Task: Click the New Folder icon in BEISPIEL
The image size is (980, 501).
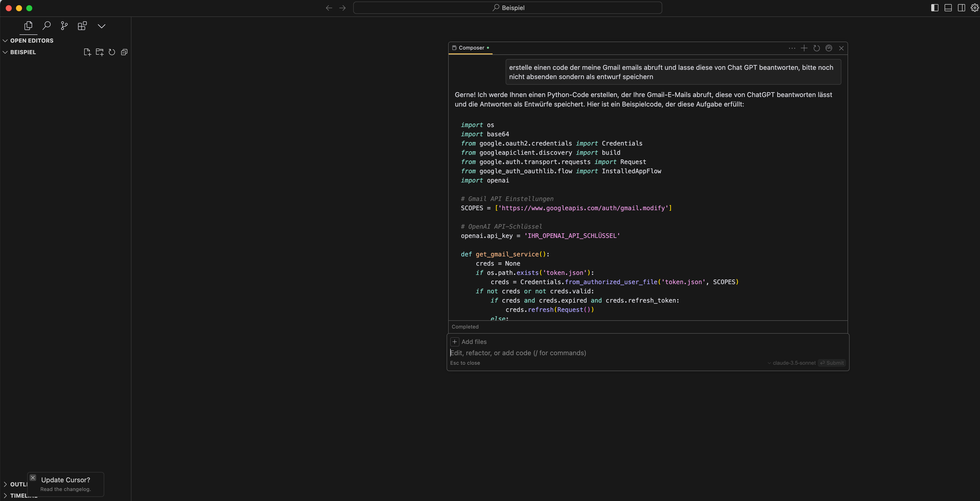Action: pos(100,52)
